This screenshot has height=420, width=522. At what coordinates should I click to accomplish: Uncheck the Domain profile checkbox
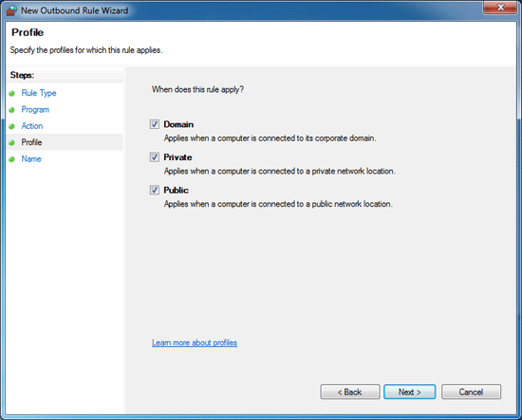click(155, 124)
